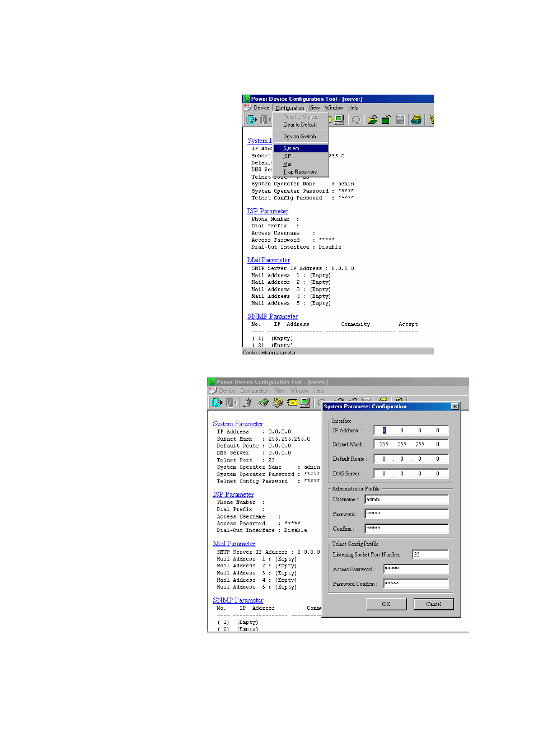Click 'Phone Number' line in window behind the dialog

point(241,502)
